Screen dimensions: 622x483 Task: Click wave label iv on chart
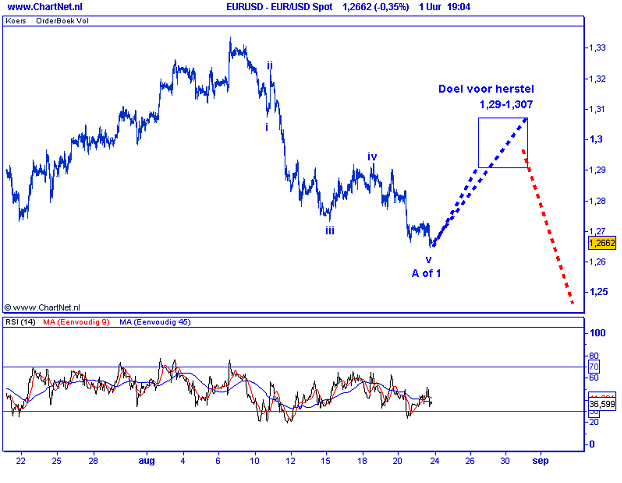(371, 156)
